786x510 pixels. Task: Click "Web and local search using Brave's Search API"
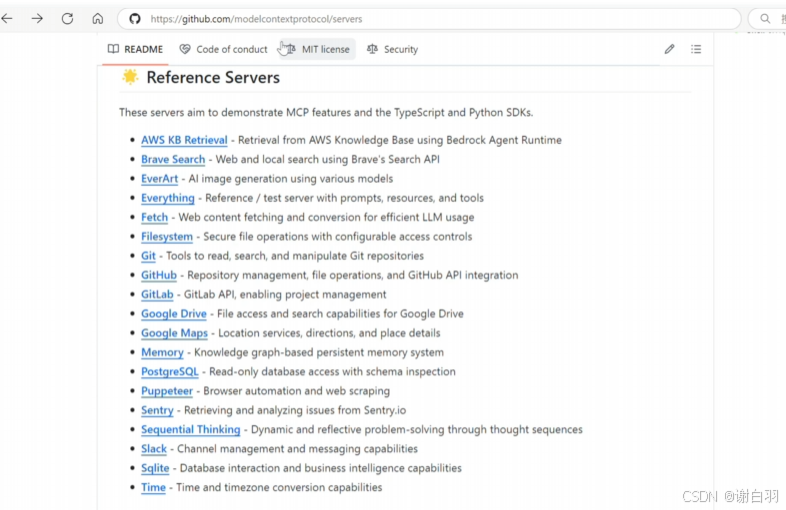[327, 159]
